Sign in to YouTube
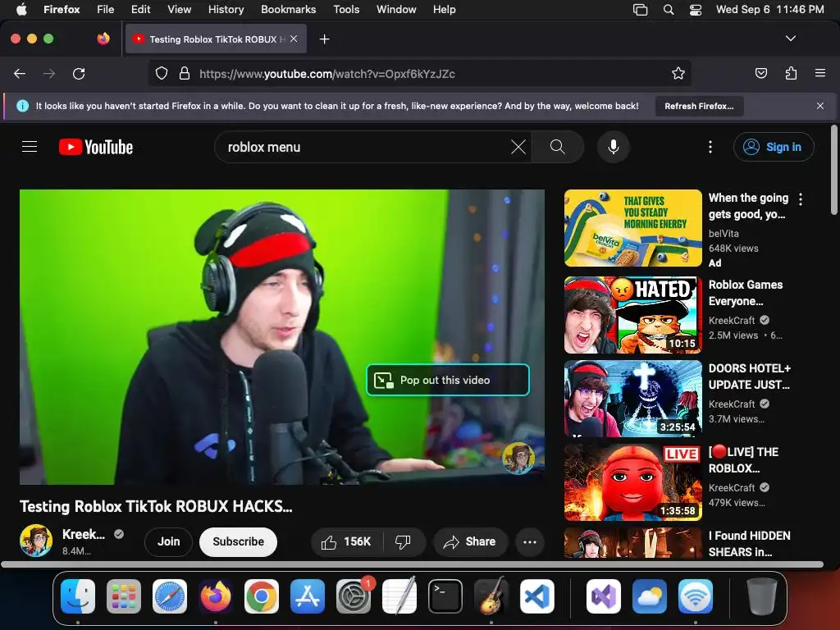Viewport: 840px width, 630px height. [774, 147]
